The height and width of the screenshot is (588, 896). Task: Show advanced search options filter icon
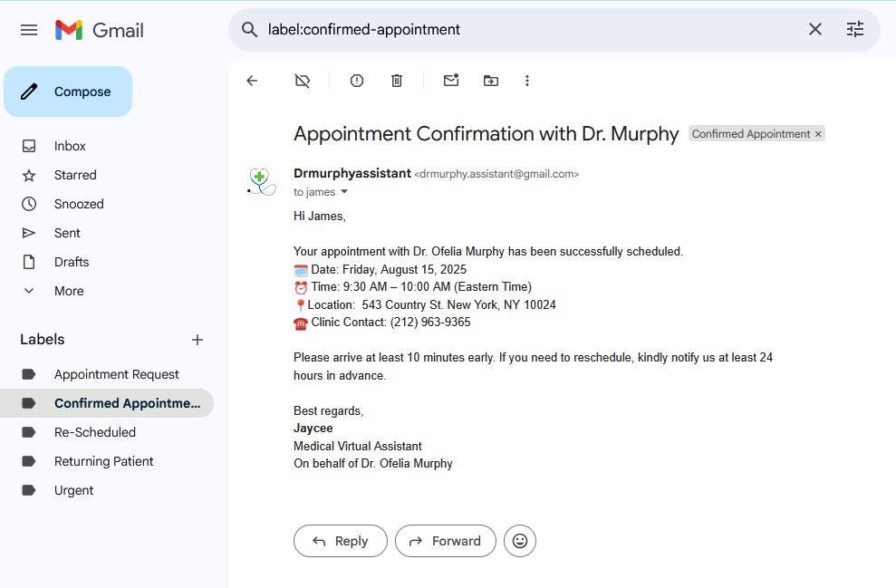pyautogui.click(x=855, y=30)
